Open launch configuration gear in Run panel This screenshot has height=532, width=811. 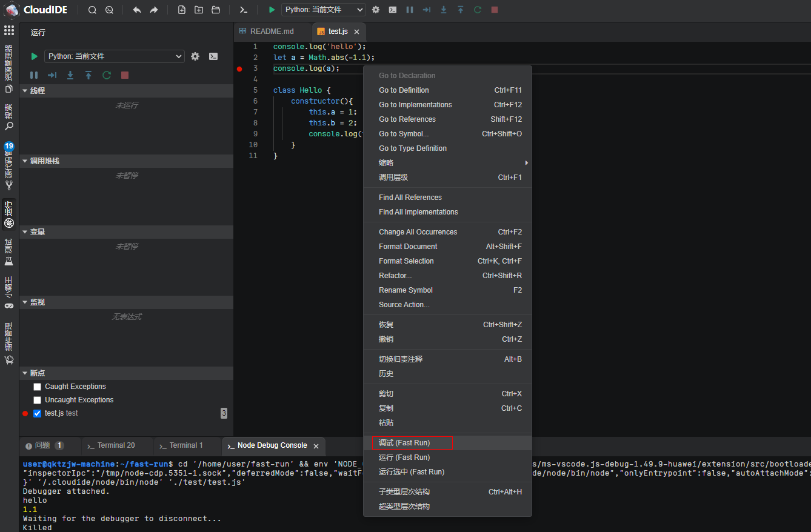tap(195, 56)
